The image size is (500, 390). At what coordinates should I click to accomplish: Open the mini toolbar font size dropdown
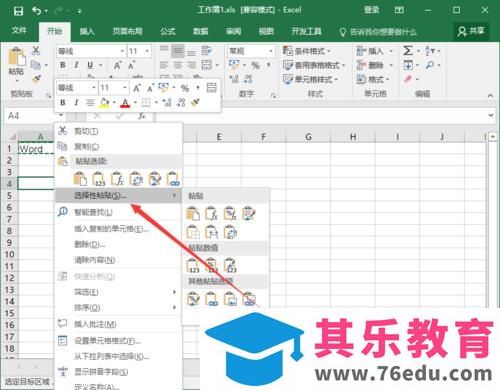(x=125, y=88)
